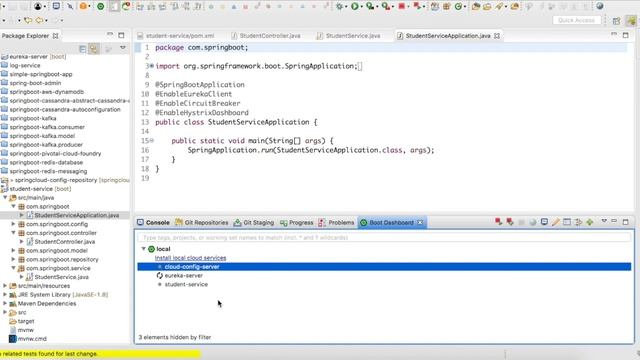This screenshot has width=640, height=360.
Task: Click the new Java package icon in toolbar
Action: (447, 6)
